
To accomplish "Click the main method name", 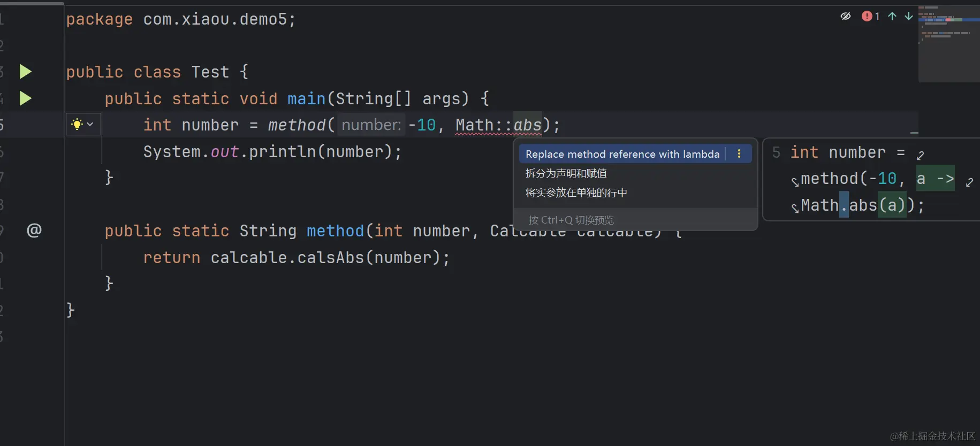I will pos(307,99).
